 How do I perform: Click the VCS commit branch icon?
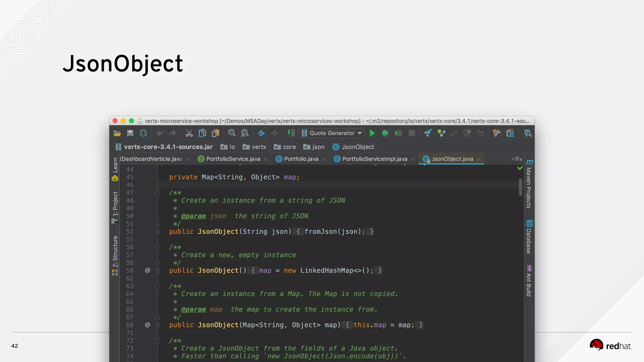tap(441, 133)
